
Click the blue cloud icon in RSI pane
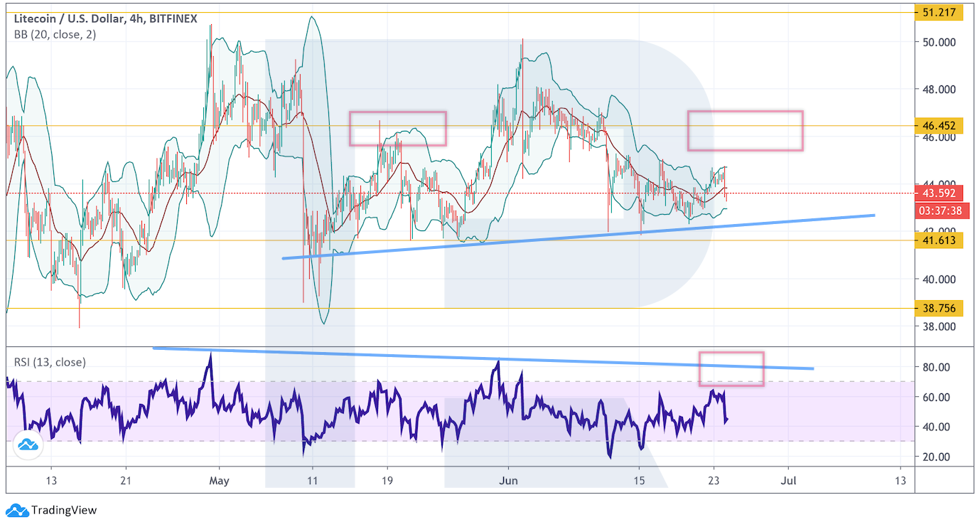(28, 445)
